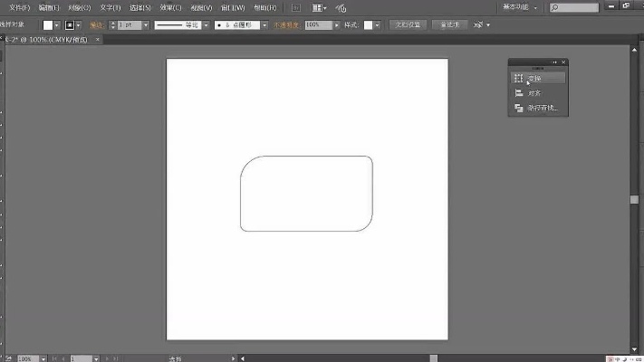Click the vertical scrollbar thumb
This screenshot has width=644, height=362.
(x=634, y=199)
